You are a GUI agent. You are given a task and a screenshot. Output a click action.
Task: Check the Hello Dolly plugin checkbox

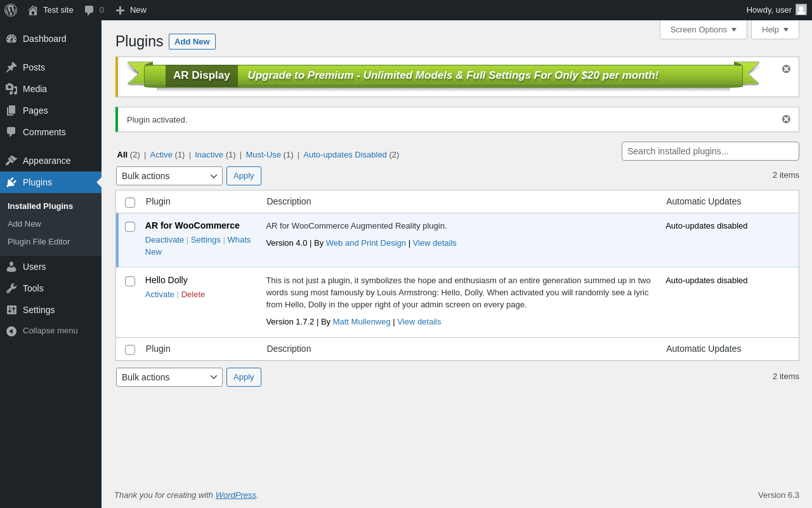click(130, 281)
